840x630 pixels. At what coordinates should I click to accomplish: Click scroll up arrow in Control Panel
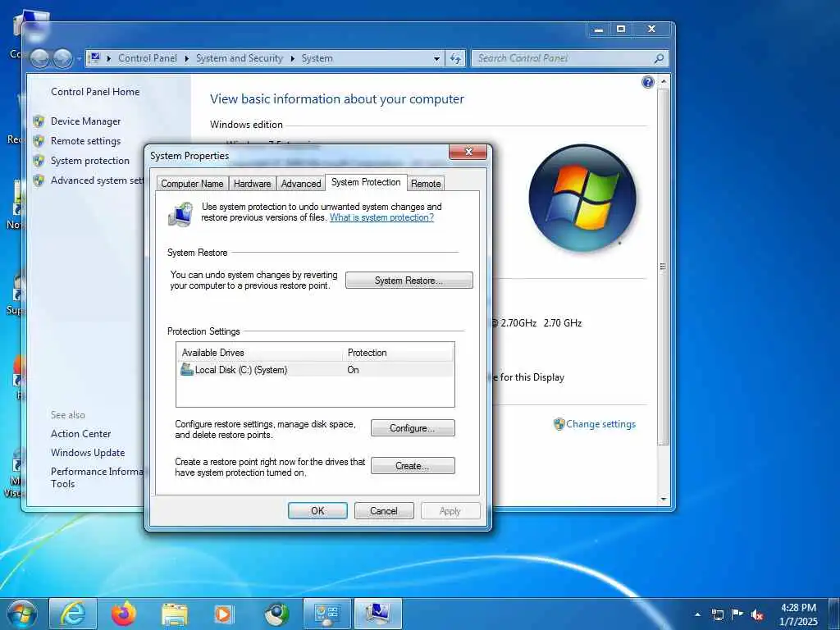click(664, 81)
